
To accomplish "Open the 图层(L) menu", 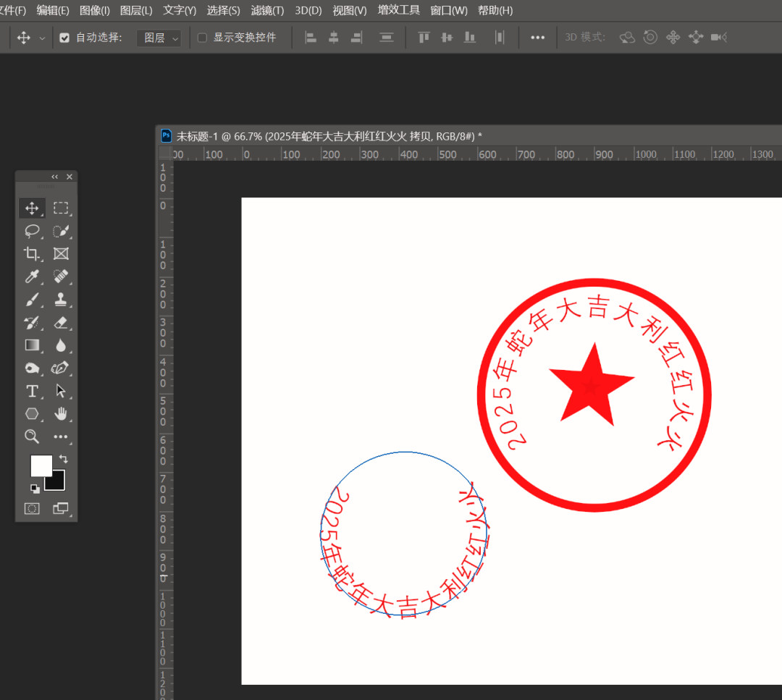I will 136,10.
